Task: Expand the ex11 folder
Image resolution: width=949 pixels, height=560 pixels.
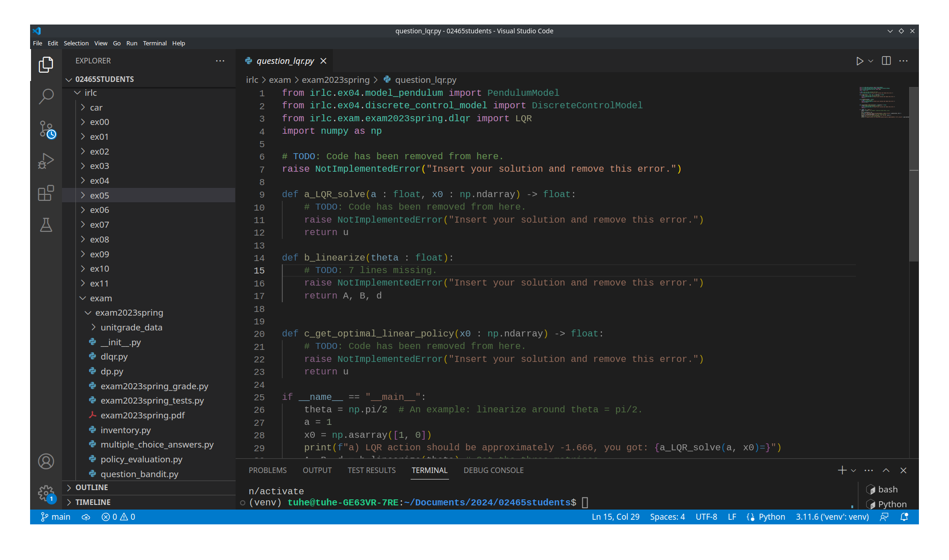Action: 149,283
